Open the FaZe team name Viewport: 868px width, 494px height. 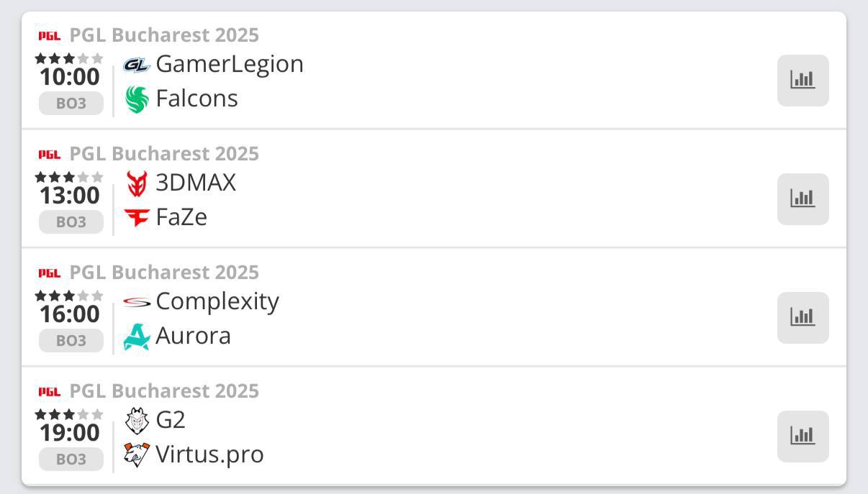pyautogui.click(x=181, y=217)
